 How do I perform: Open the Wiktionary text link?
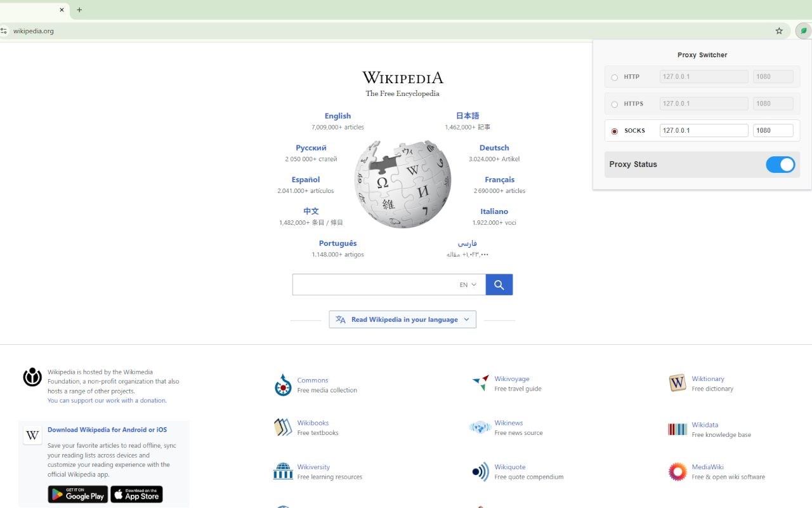pos(708,379)
